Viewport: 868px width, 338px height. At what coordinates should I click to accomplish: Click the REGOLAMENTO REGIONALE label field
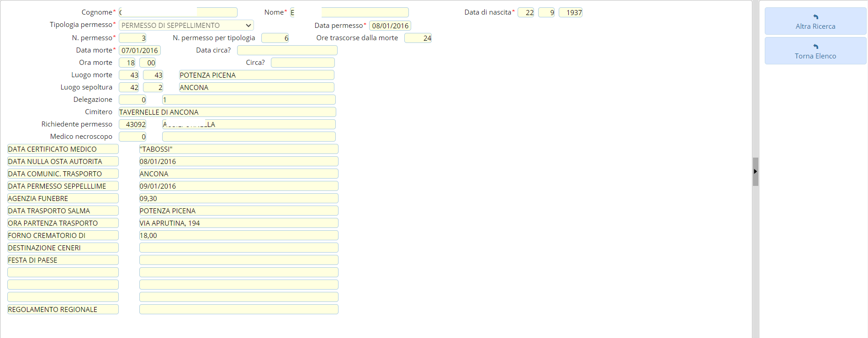(x=63, y=309)
